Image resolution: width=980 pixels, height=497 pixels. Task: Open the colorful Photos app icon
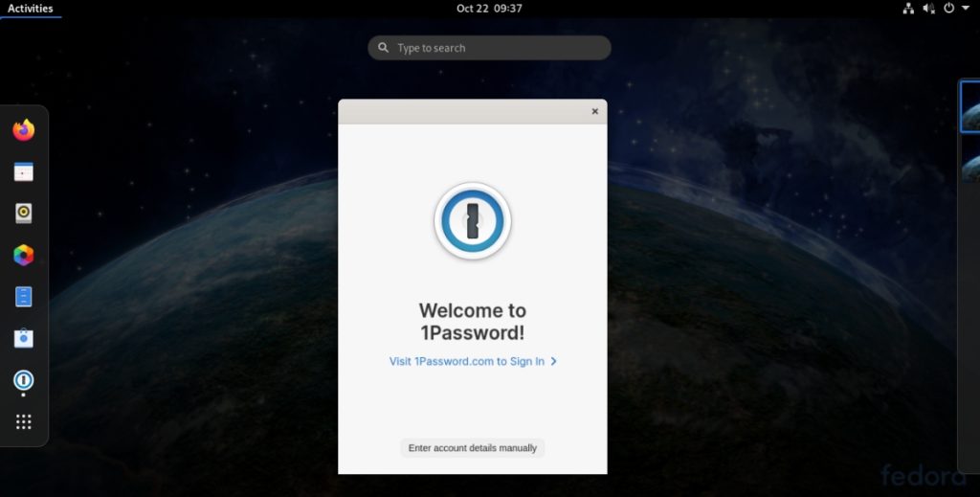[24, 255]
